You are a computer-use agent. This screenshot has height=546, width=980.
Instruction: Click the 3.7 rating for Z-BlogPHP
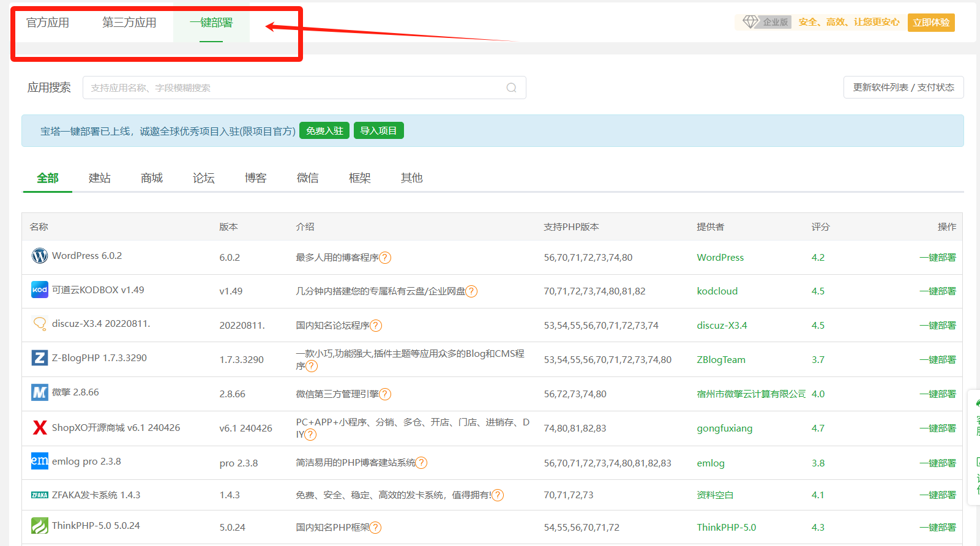[x=818, y=360]
